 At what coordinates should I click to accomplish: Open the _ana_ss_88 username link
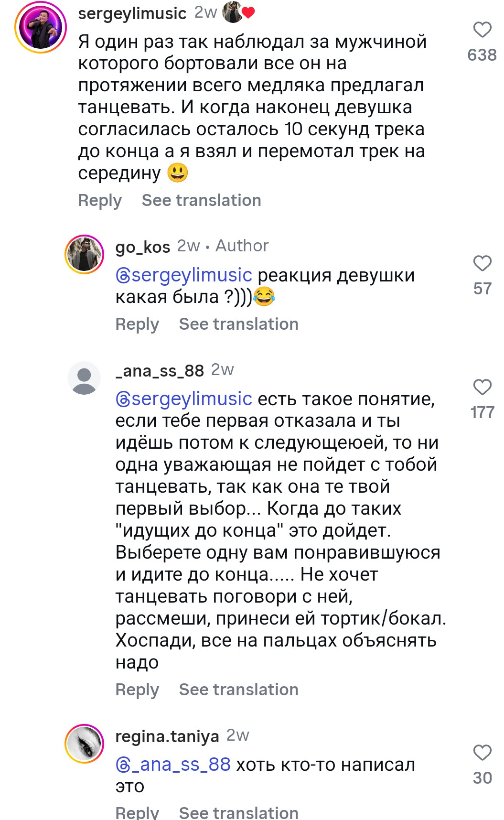pyautogui.click(x=160, y=371)
